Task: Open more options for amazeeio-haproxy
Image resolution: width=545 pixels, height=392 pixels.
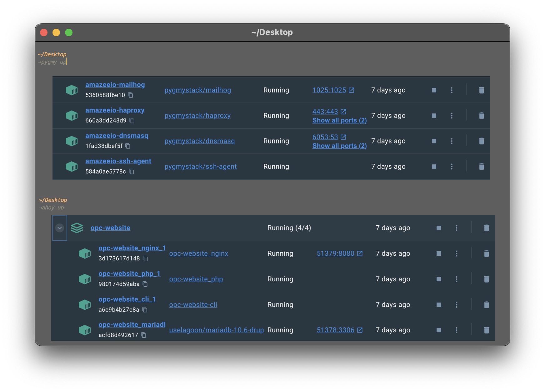Action: pos(452,116)
